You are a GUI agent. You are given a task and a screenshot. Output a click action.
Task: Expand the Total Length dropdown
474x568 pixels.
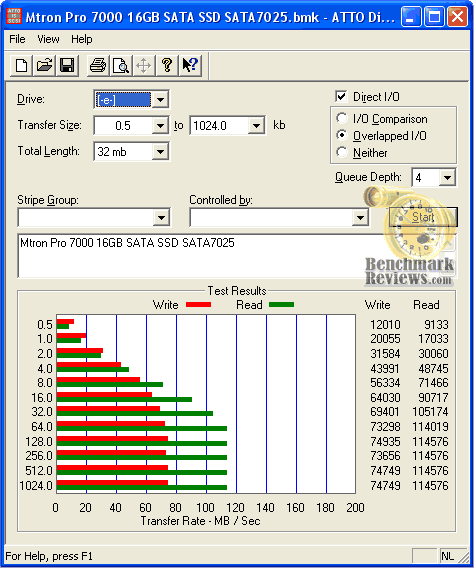160,152
